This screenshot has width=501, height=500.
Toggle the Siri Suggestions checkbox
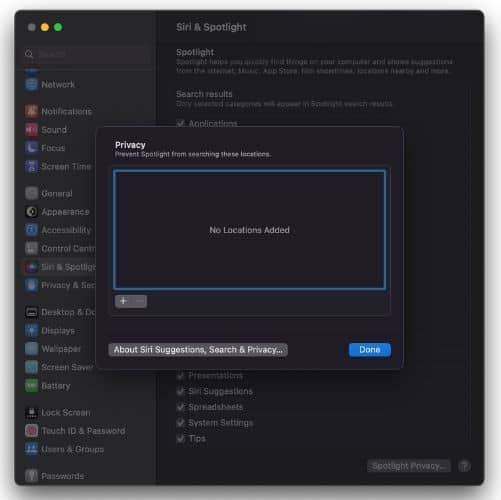[x=180, y=391]
